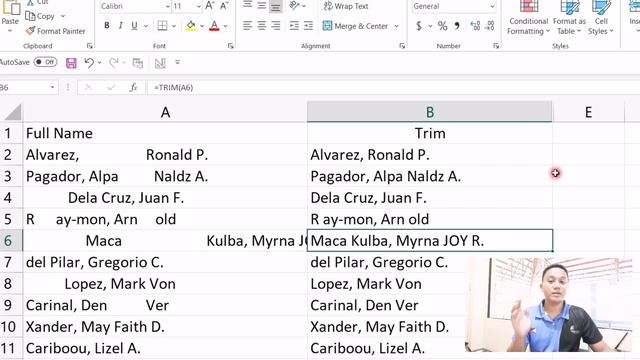Customize Quick Access Toolbar arrow
Image resolution: width=640 pixels, height=360 pixels.
(177, 62)
